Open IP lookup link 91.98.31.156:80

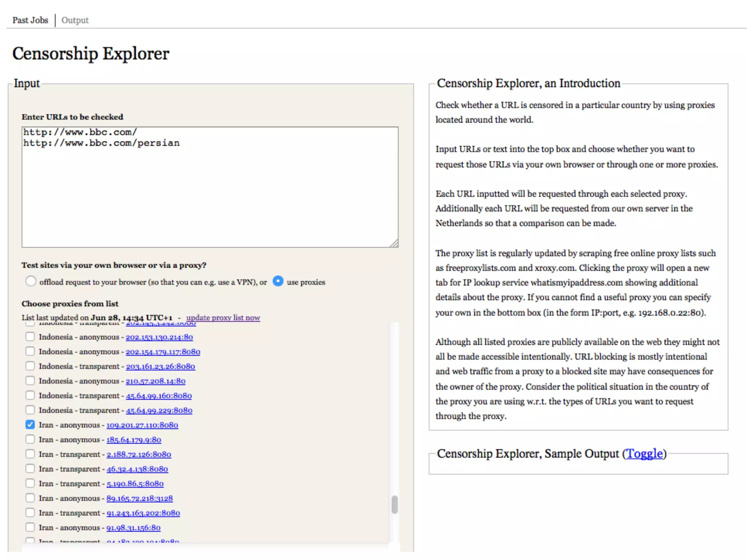point(133,528)
